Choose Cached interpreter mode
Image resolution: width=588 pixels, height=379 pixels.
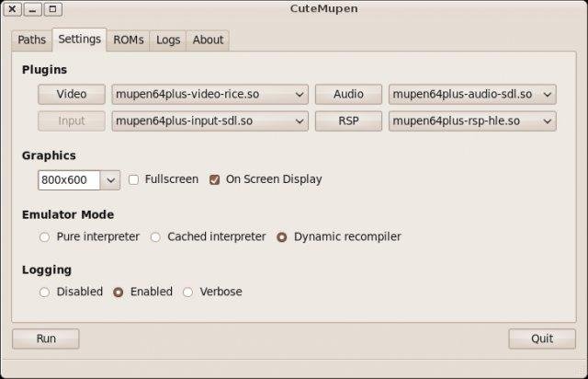(155, 236)
